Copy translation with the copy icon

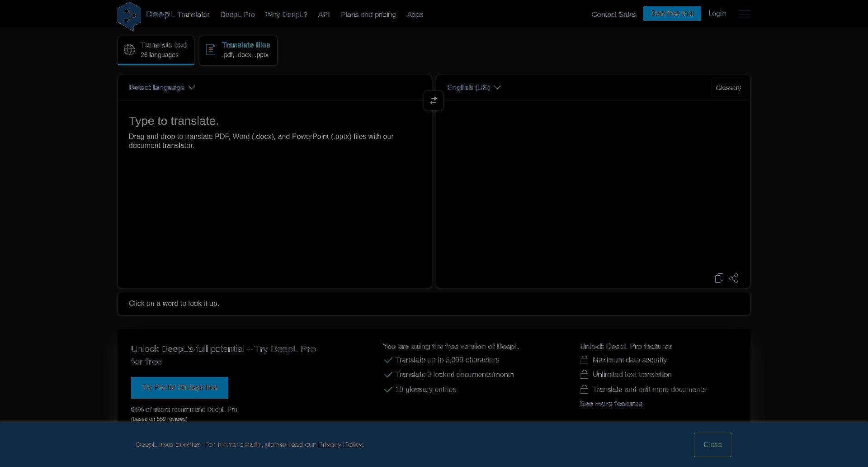pos(719,278)
